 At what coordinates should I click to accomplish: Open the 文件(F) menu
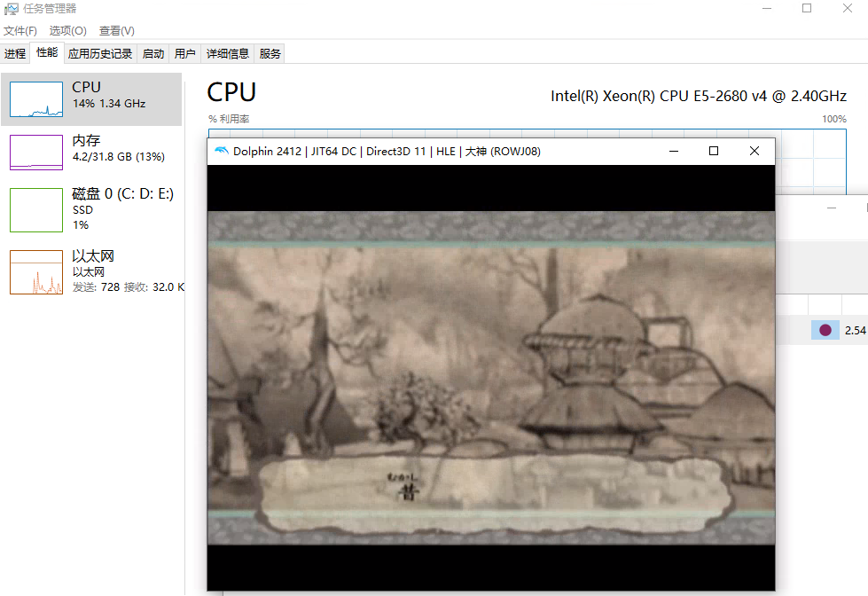click(20, 31)
